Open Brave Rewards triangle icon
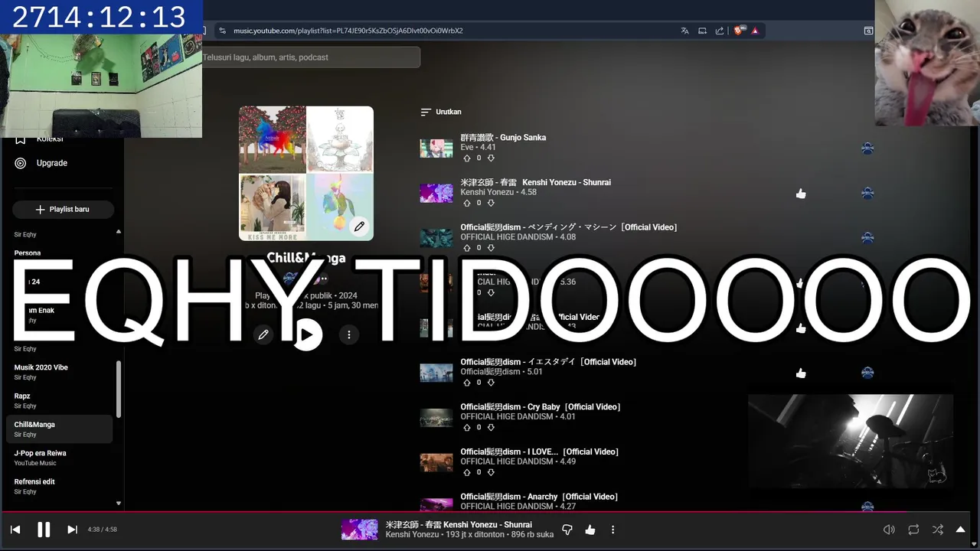The width and height of the screenshot is (980, 551). click(755, 31)
